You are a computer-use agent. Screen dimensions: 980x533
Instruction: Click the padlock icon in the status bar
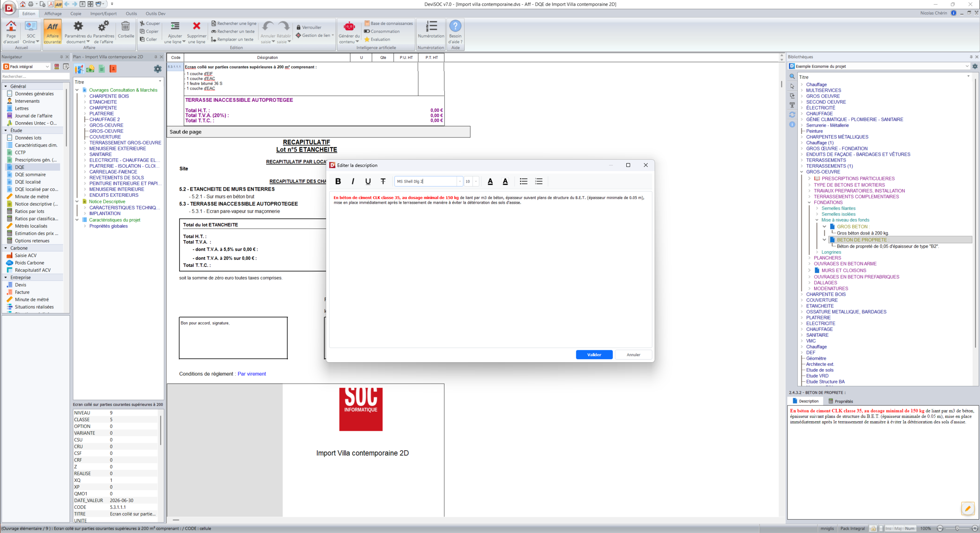pos(873,528)
